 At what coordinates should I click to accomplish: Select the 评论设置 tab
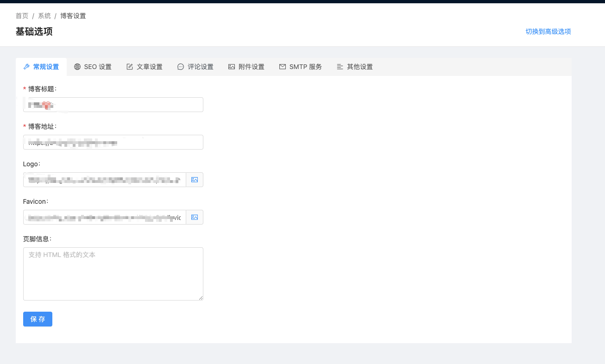195,67
